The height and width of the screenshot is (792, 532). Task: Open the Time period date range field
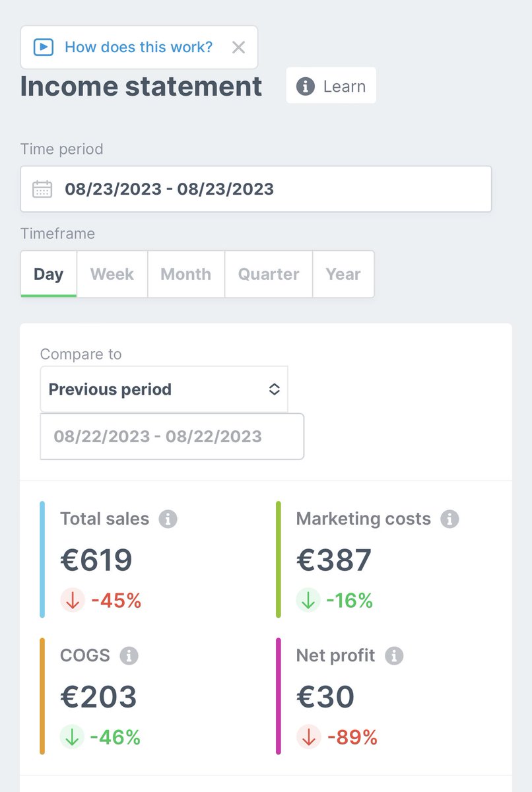coord(256,189)
